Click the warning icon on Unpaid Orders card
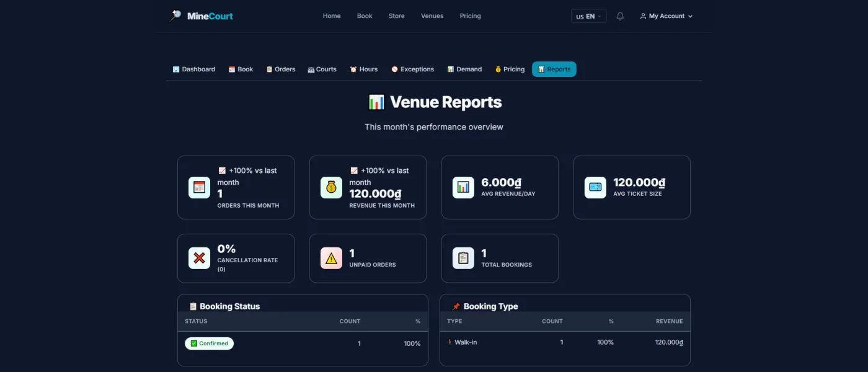Image resolution: width=868 pixels, height=372 pixels. (331, 258)
